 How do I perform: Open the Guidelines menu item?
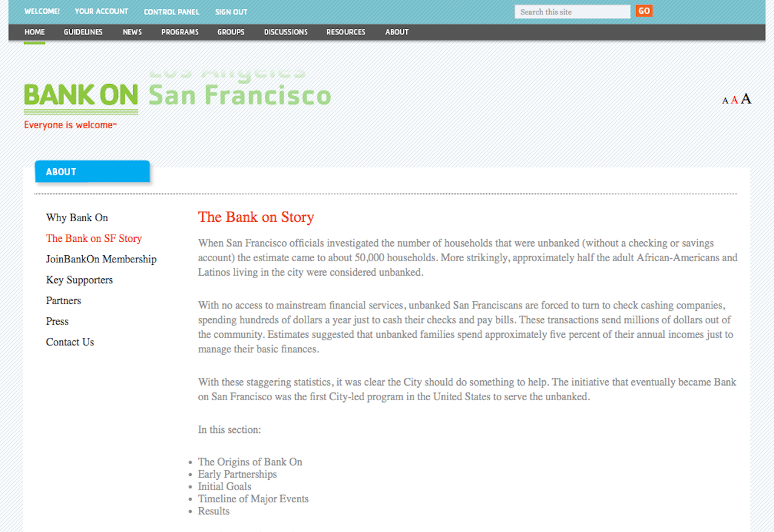pos(83,32)
